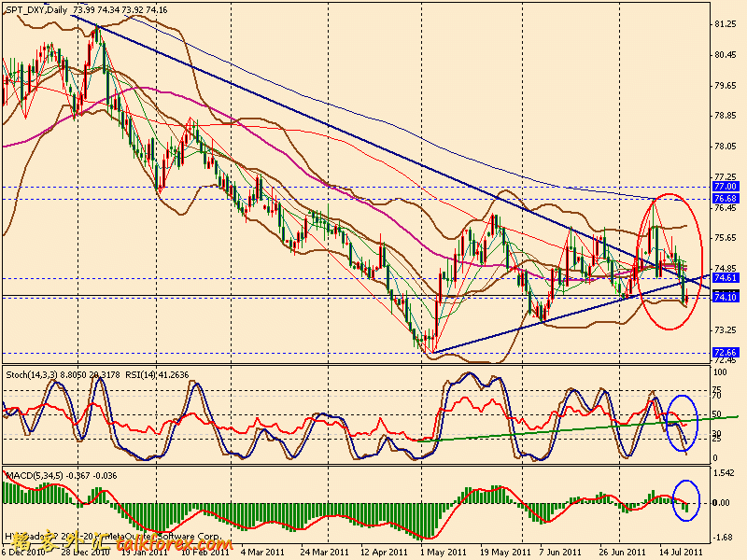Viewport: 747px width, 560px height.
Task: Click the 75.65 price axis label
Action: pos(726,238)
